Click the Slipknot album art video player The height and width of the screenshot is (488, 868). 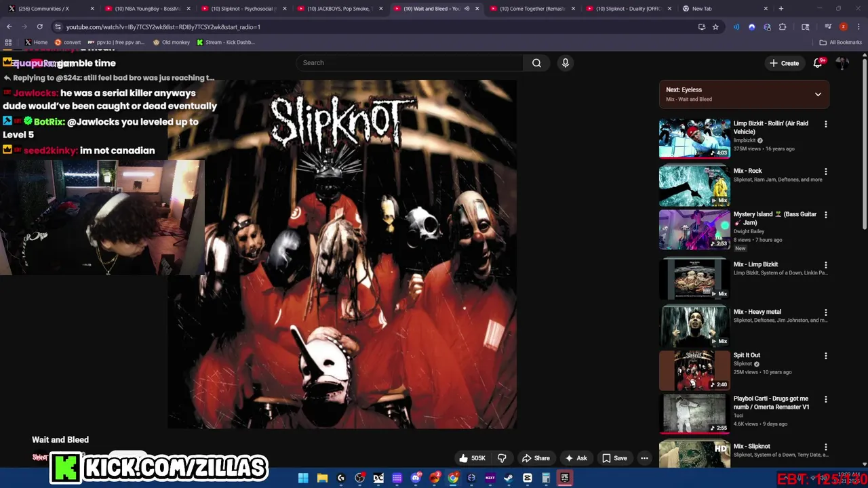[x=342, y=254]
